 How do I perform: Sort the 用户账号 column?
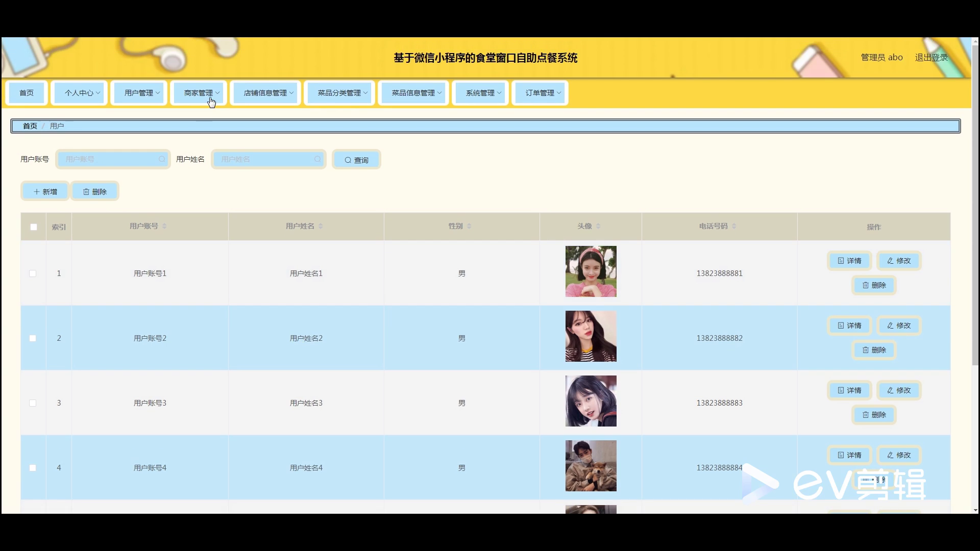pos(164,226)
